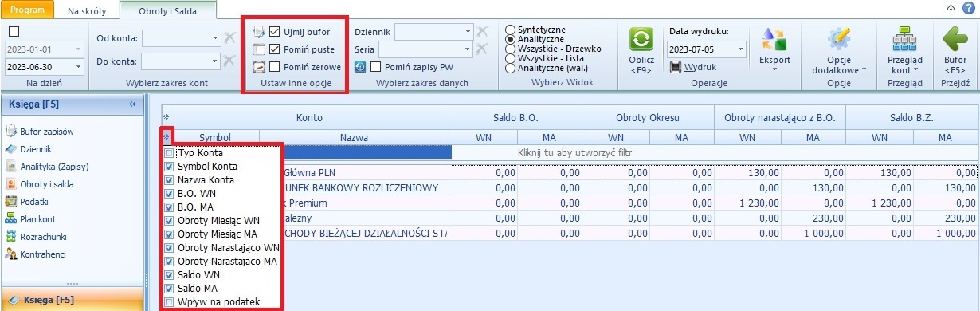
Task: Uncheck the Obroty Narastająco MA checkbox
Action: click(x=168, y=262)
